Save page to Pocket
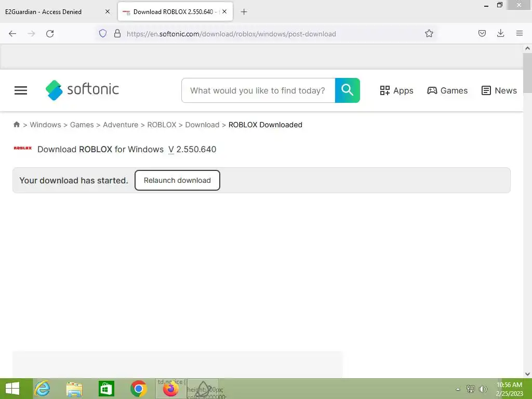The width and height of the screenshot is (532, 399). click(482, 33)
